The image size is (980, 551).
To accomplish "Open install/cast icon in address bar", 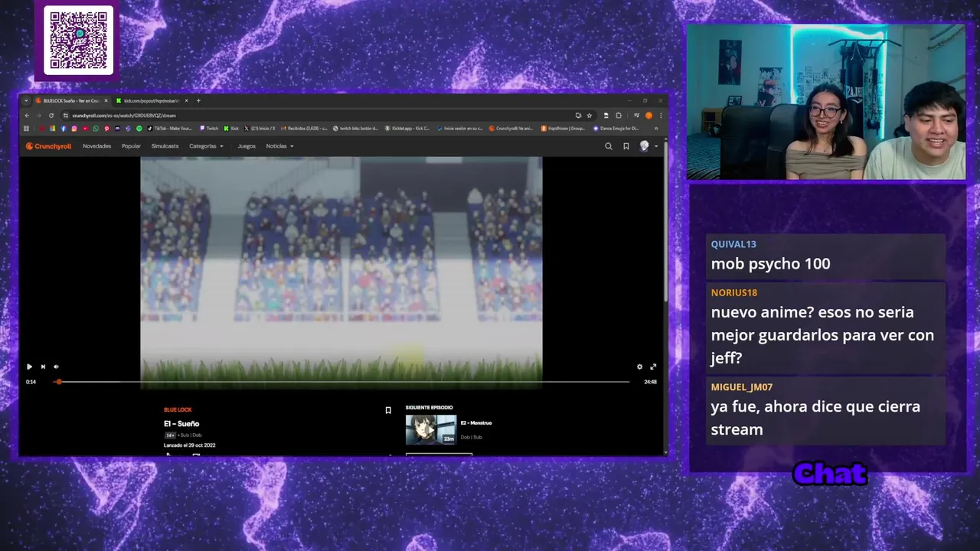I will [x=578, y=116].
